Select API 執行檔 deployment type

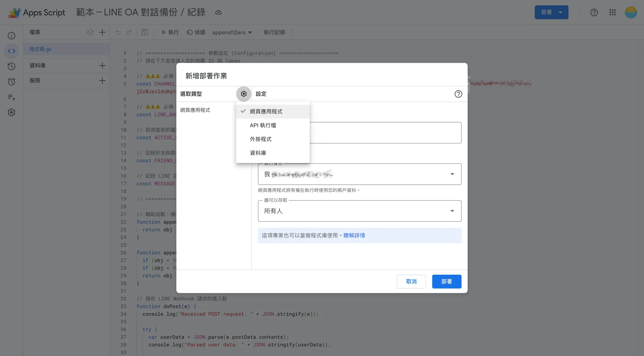click(273, 125)
